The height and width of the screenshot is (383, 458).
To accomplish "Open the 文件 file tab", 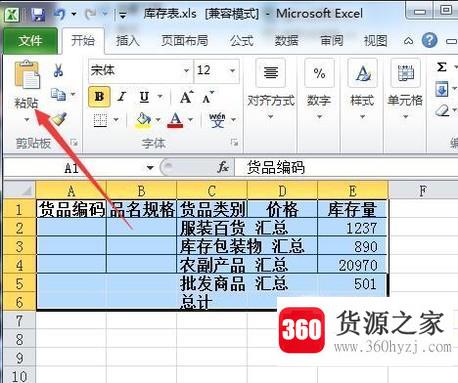I will [x=30, y=41].
